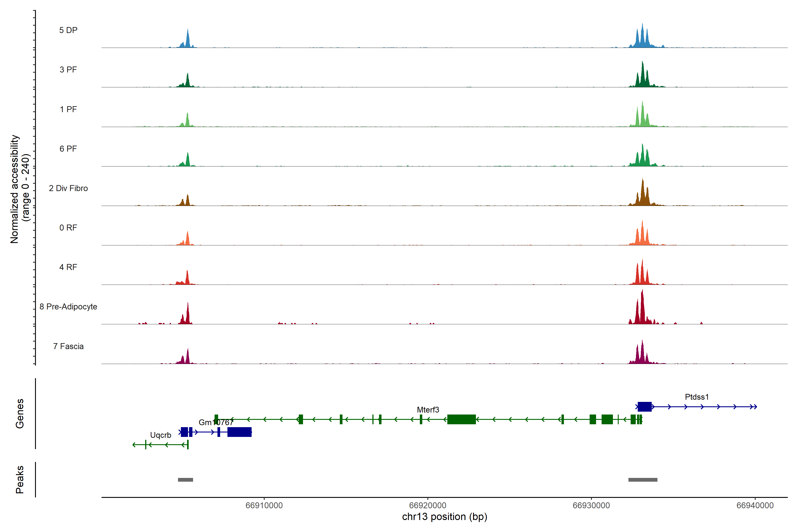
Task: Click the Ptdss1 gene label
Action: click(696, 397)
